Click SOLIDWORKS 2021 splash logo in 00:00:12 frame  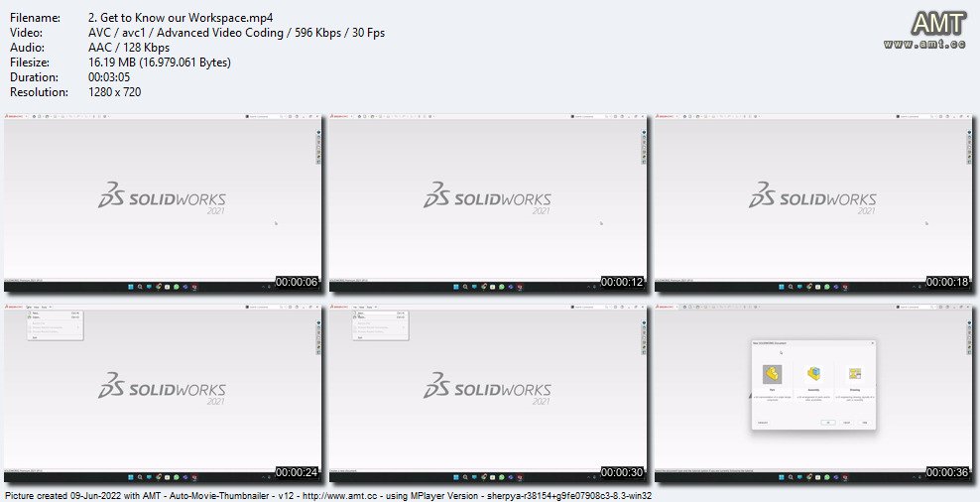coord(487,197)
